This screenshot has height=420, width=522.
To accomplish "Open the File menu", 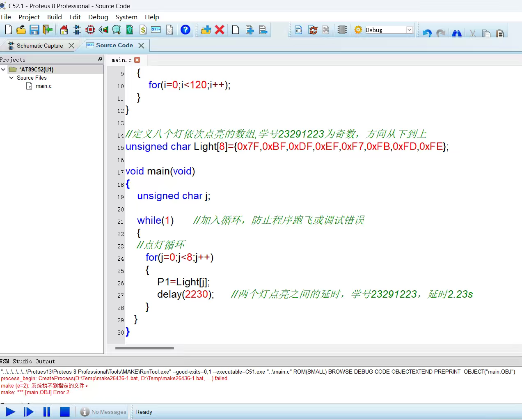I will pos(6,17).
